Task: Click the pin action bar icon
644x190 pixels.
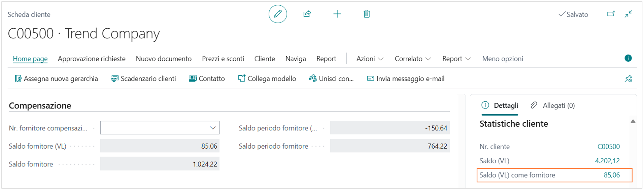Action: 628,79
